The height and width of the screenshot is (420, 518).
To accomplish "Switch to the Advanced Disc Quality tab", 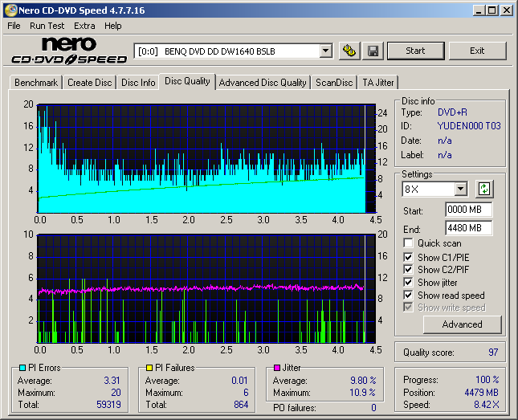I will click(x=263, y=82).
